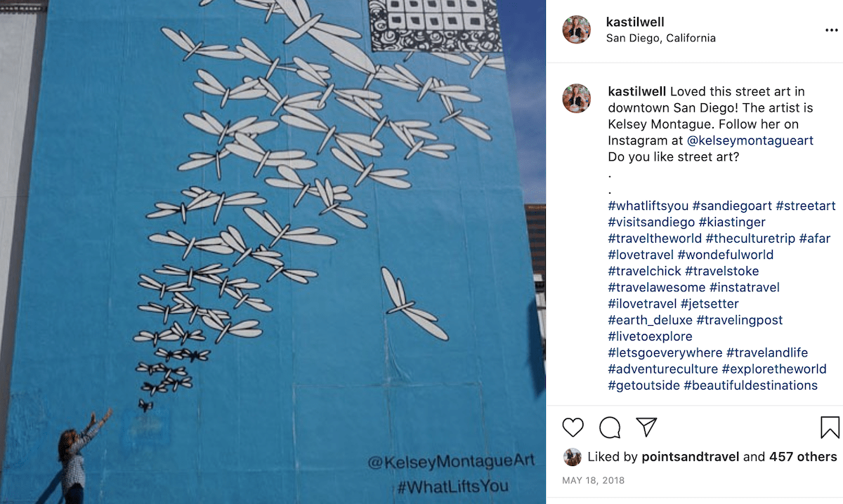Open pointsandtravel profile from likes
This screenshot has width=843, height=504.
click(x=691, y=457)
